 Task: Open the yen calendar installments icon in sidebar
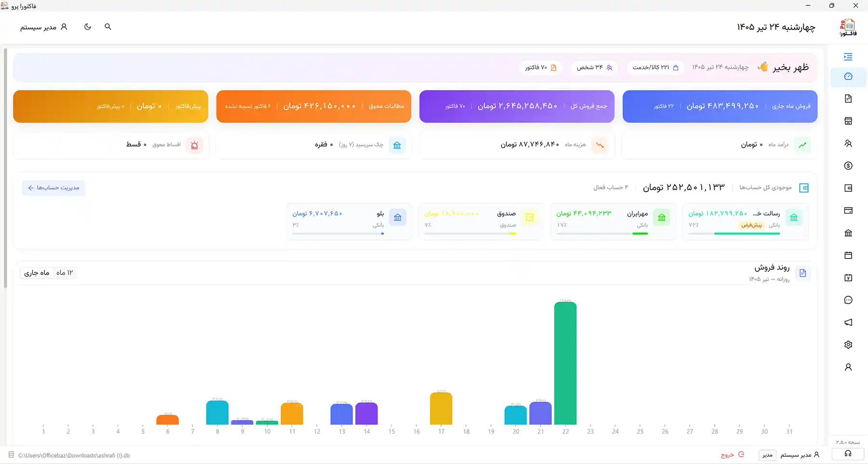(848, 278)
